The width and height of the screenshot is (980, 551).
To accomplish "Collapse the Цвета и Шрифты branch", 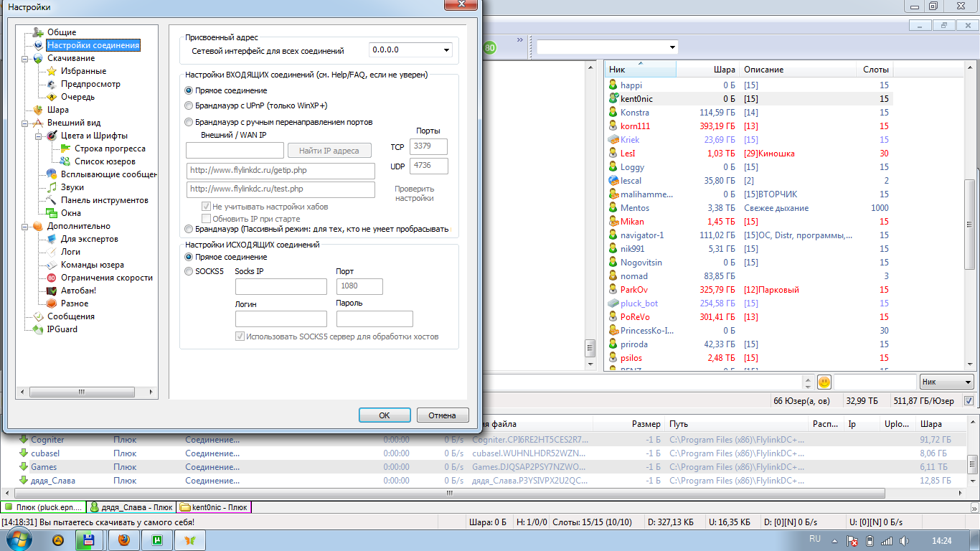I will point(38,136).
